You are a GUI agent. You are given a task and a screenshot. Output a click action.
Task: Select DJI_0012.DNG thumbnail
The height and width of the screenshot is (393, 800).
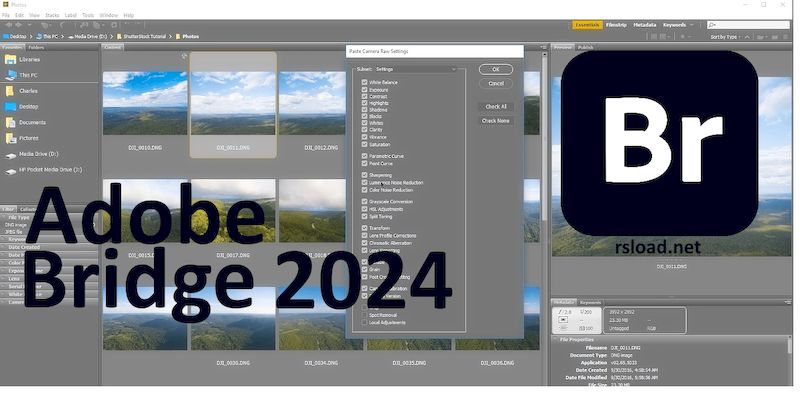(312, 103)
